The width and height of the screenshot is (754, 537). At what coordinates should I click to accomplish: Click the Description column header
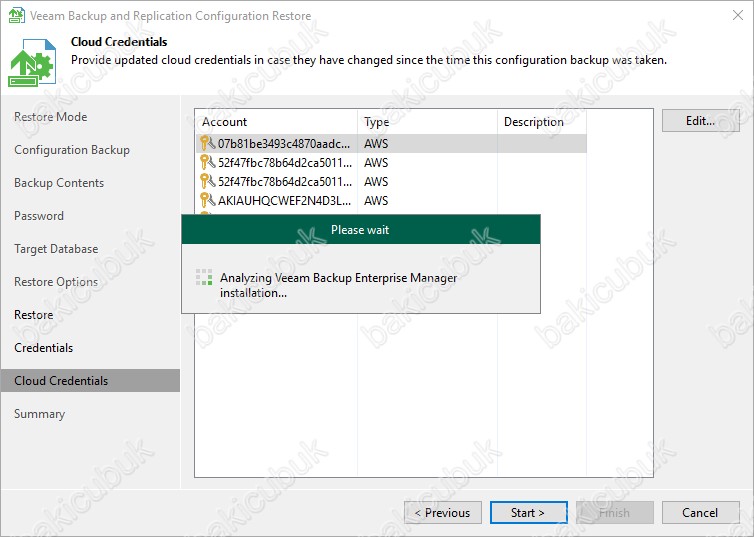click(541, 122)
